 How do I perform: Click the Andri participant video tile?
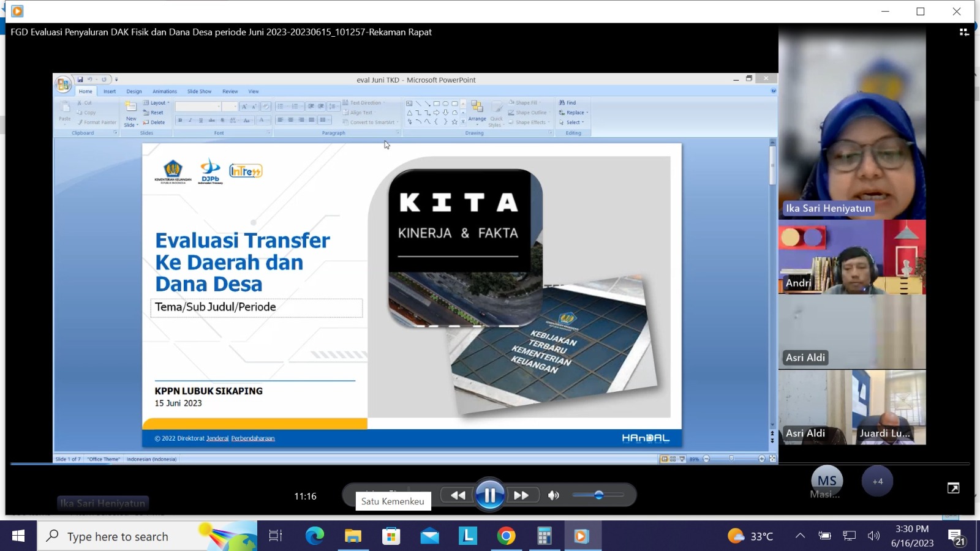pos(851,257)
